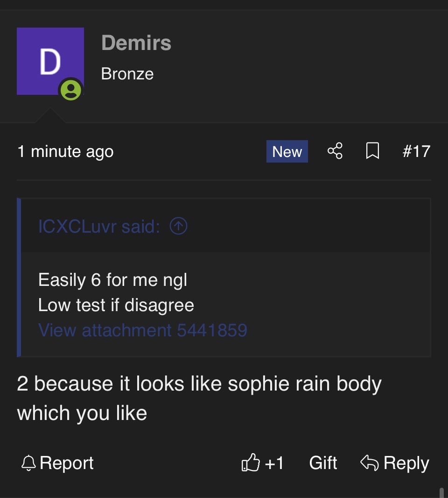Open the purple D avatar
448x498 pixels.
click(50, 61)
